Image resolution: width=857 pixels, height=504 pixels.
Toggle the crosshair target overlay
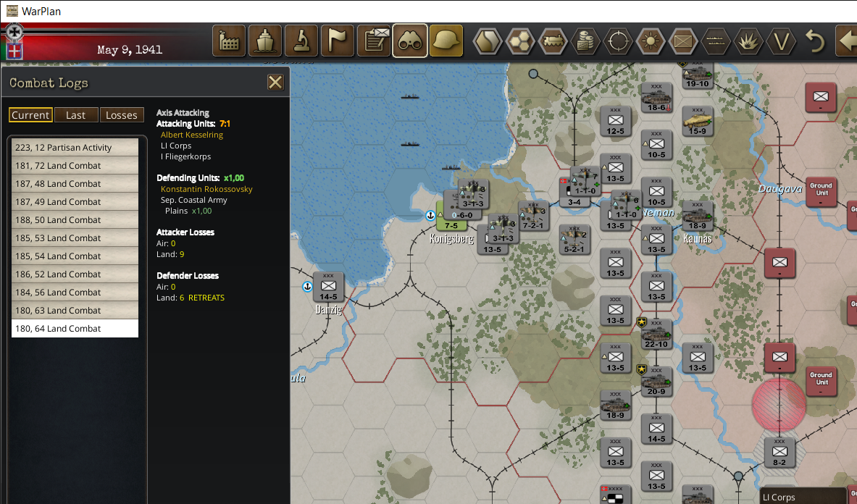(x=618, y=41)
